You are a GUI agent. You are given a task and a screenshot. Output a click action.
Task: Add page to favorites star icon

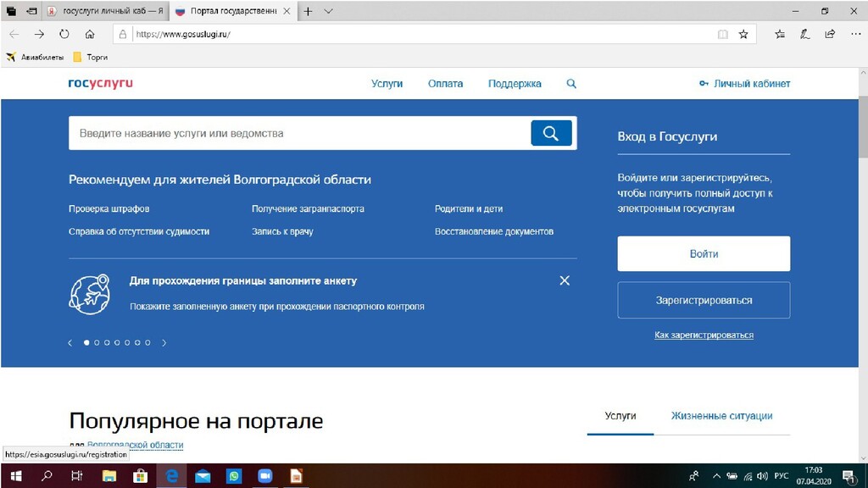pyautogui.click(x=743, y=34)
